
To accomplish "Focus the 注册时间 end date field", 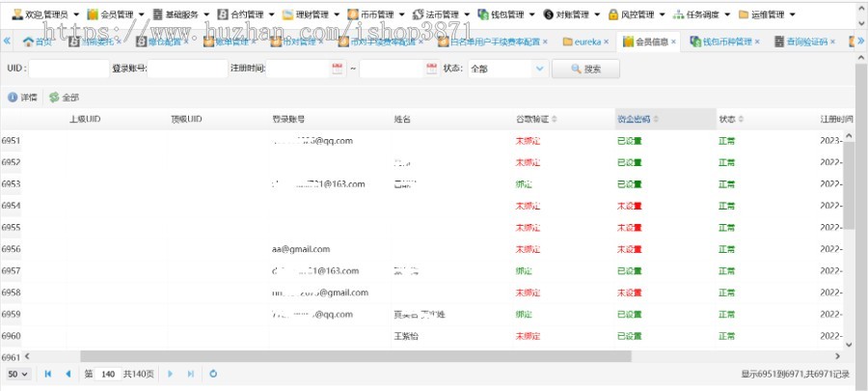I will tap(392, 69).
